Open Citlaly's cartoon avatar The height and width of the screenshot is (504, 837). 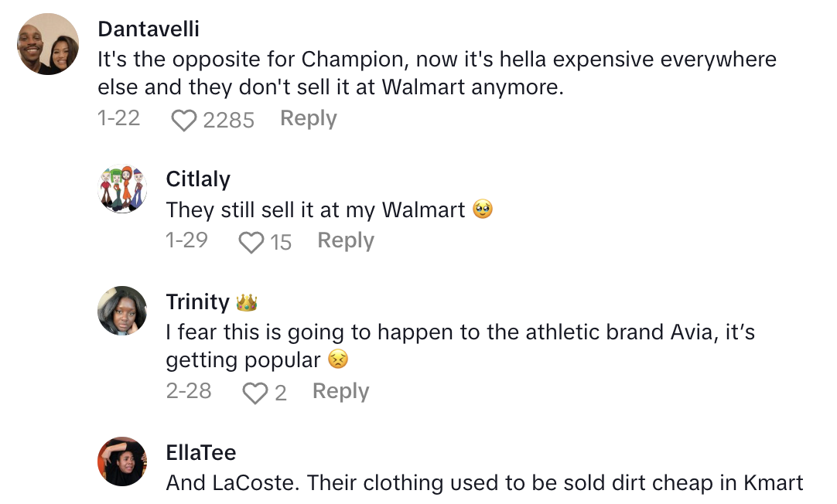[122, 189]
